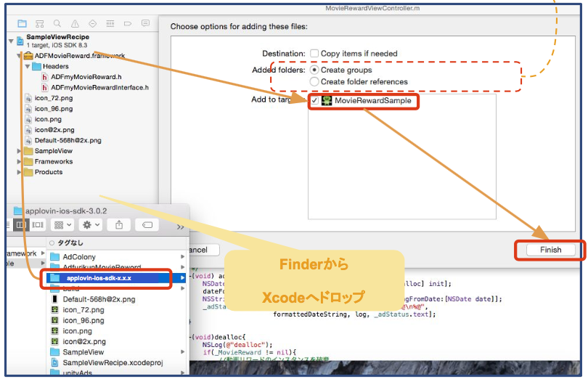
Task: Collapse the Headers group disclosure triangle
Action: coord(28,66)
